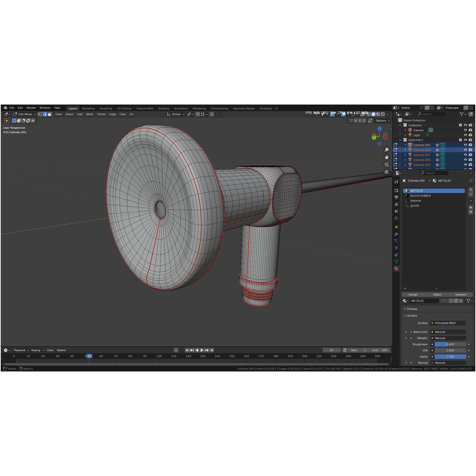Open the Object Constraints properties tab
The width and height of the screenshot is (476, 476).
point(397,255)
